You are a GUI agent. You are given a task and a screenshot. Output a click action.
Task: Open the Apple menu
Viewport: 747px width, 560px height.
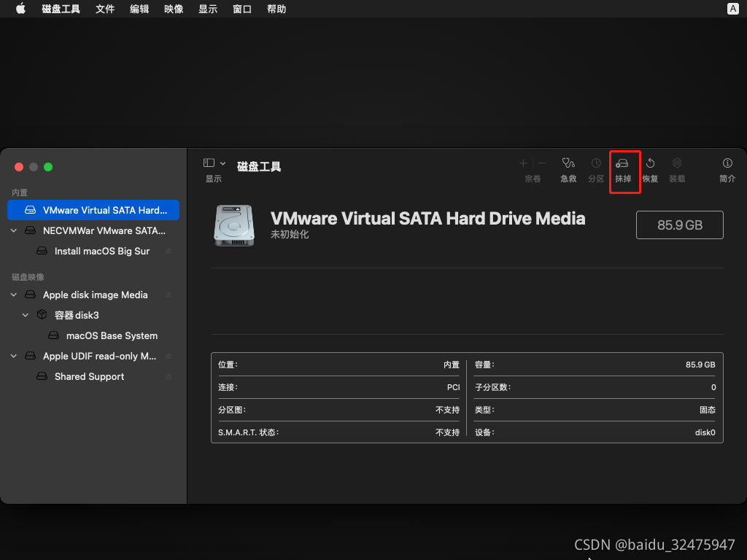point(20,9)
